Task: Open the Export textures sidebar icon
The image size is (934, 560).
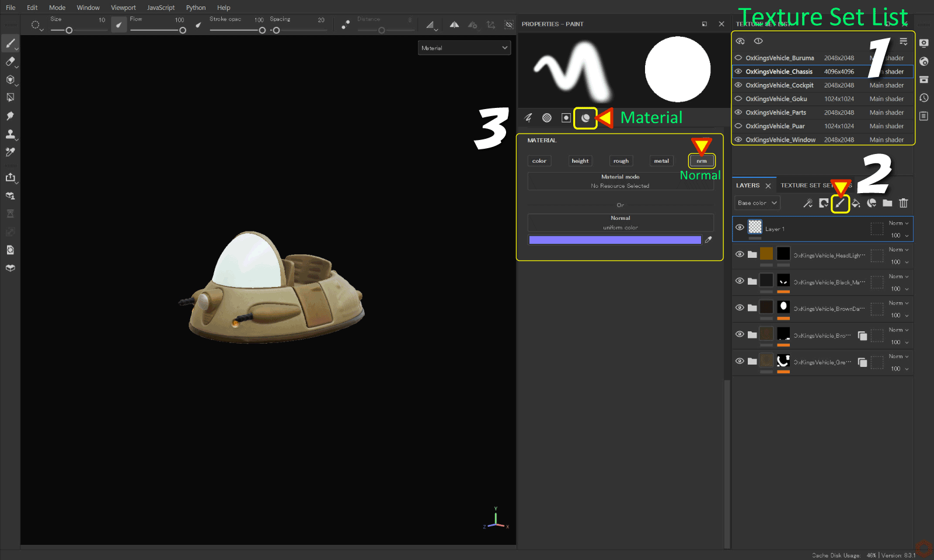Action: [x=11, y=177]
